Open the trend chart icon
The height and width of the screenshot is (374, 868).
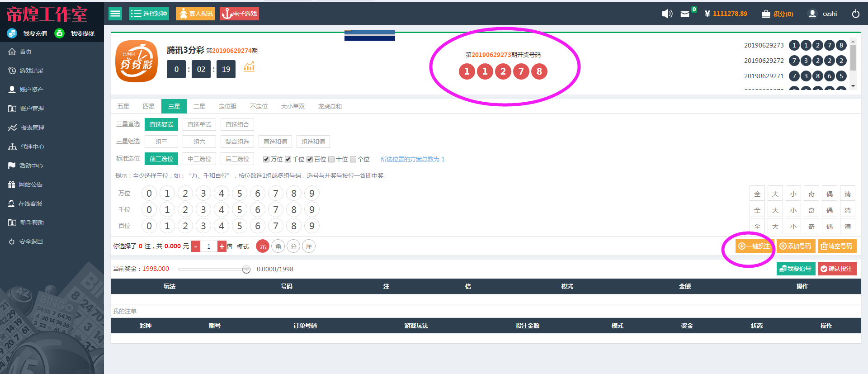click(249, 67)
